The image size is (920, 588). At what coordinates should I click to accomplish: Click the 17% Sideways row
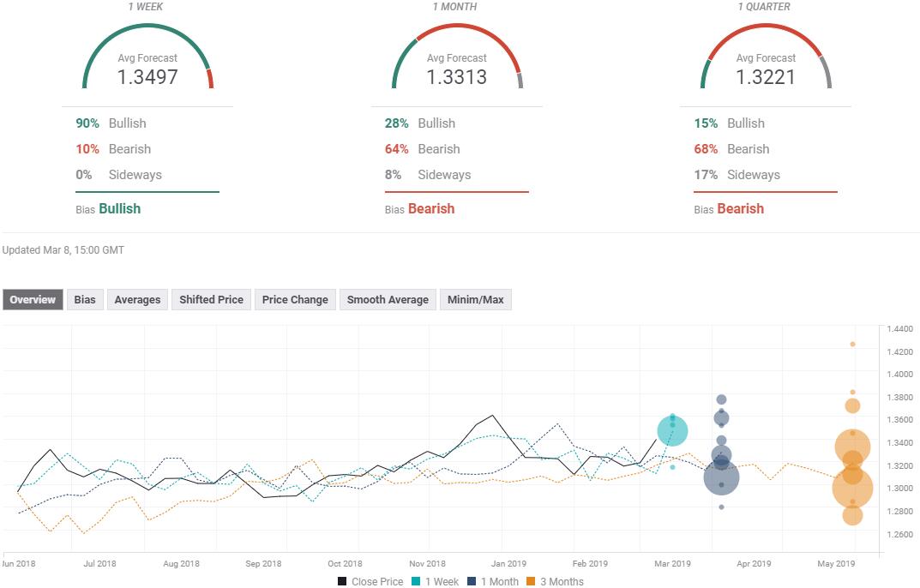[x=737, y=175]
